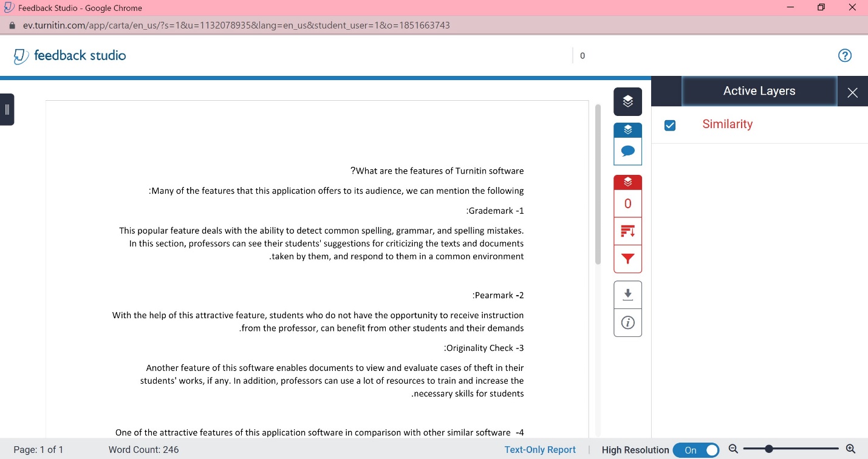Click the line starting 'Many of the features'
This screenshot has width=868, height=459.
pyautogui.click(x=336, y=191)
